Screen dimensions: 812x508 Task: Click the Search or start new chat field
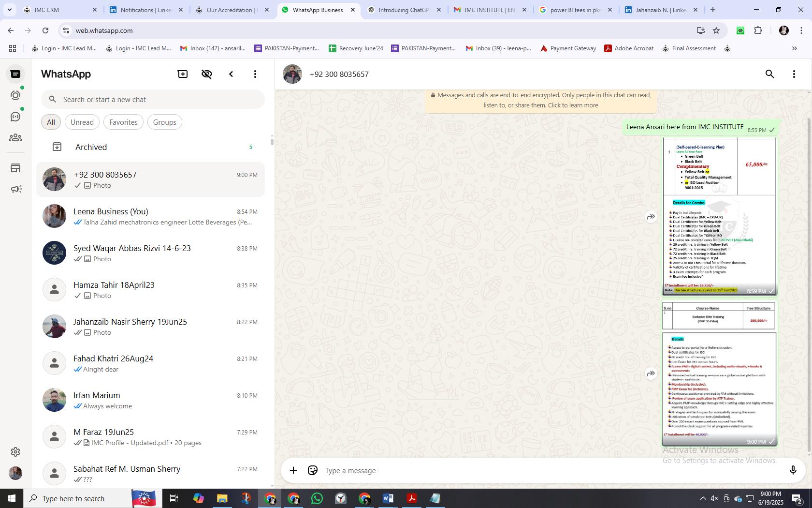point(153,100)
